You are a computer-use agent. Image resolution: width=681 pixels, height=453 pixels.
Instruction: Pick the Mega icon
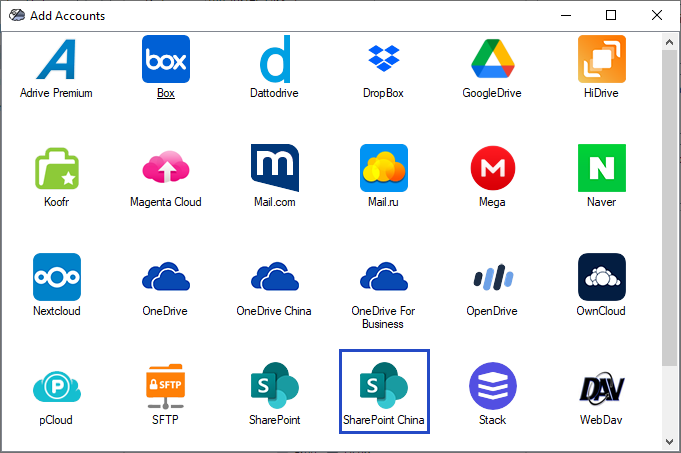click(493, 168)
